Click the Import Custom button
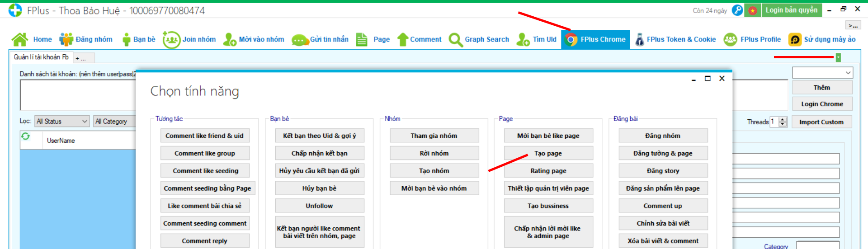 coord(821,122)
